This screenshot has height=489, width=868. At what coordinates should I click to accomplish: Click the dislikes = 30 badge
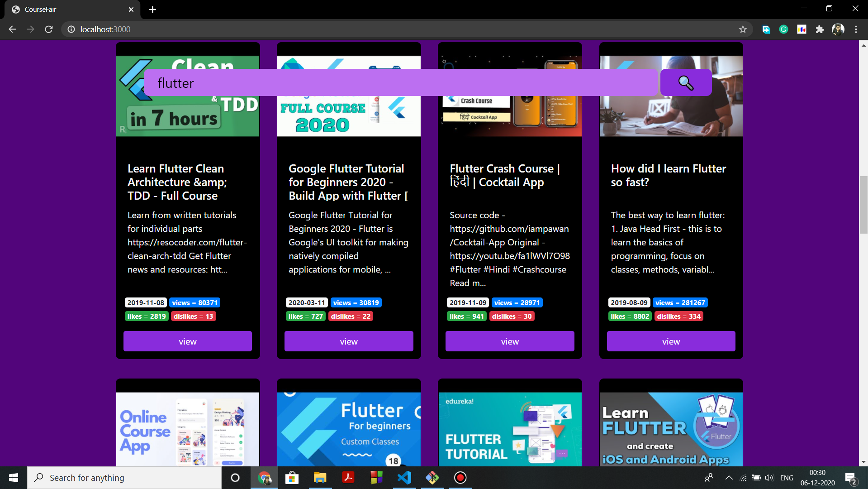[512, 316]
